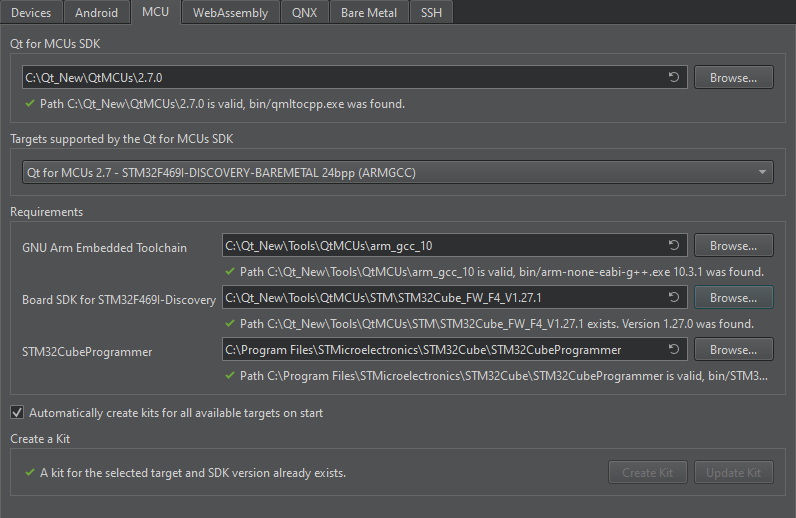Reset the STM32CubeProgrammer path
Viewport: 796px width, 518px height.
[674, 350]
